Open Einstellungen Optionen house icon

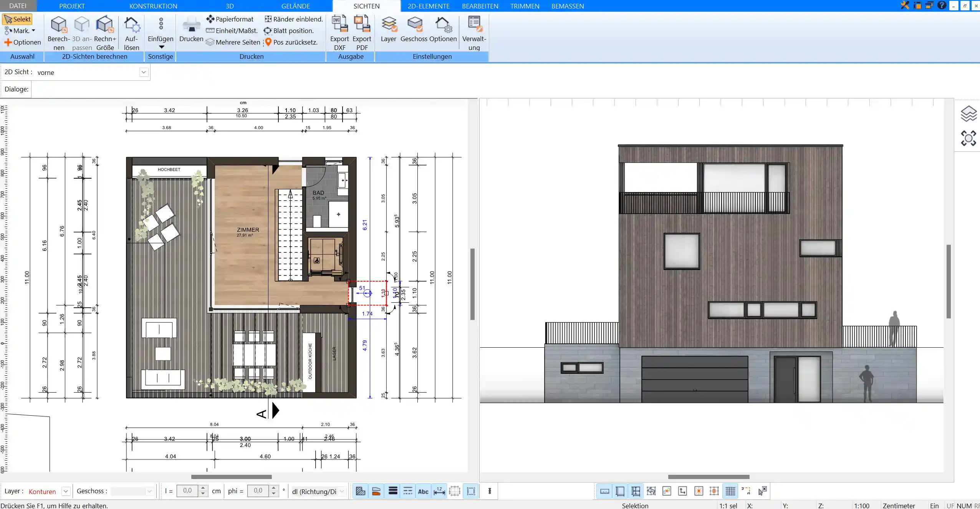pos(443,24)
